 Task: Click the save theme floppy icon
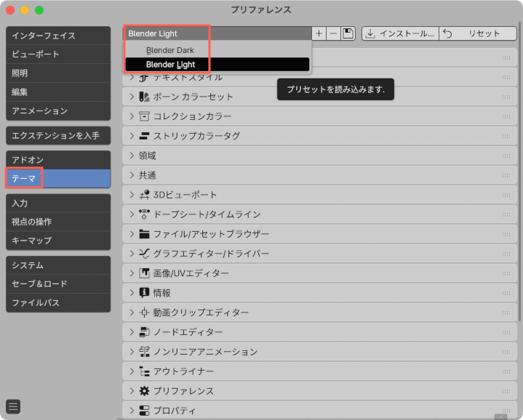click(348, 33)
